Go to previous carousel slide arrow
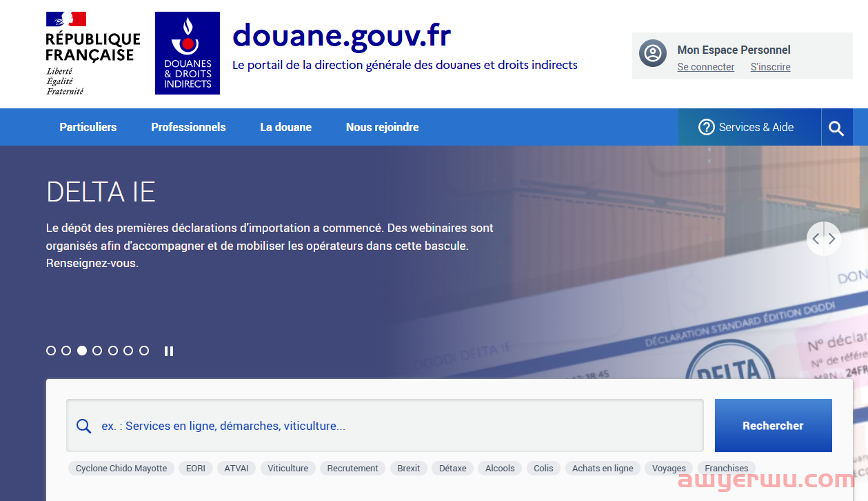 pyautogui.click(x=816, y=239)
